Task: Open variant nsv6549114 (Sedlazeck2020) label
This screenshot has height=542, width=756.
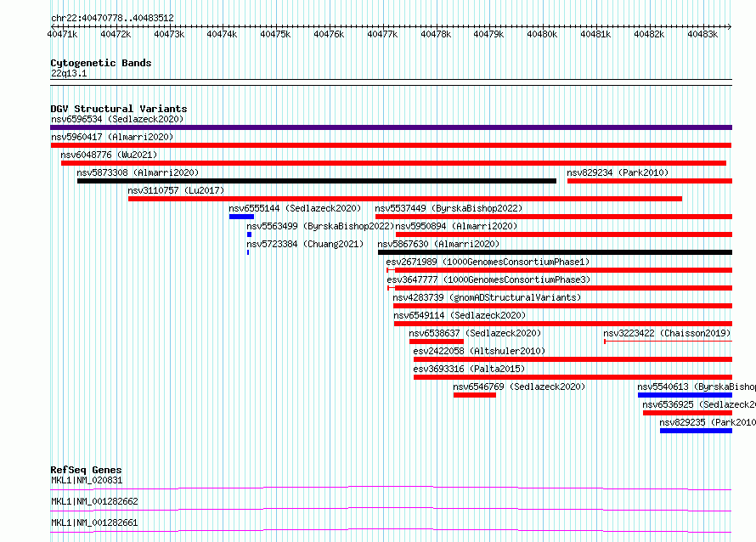Action: pos(460,315)
